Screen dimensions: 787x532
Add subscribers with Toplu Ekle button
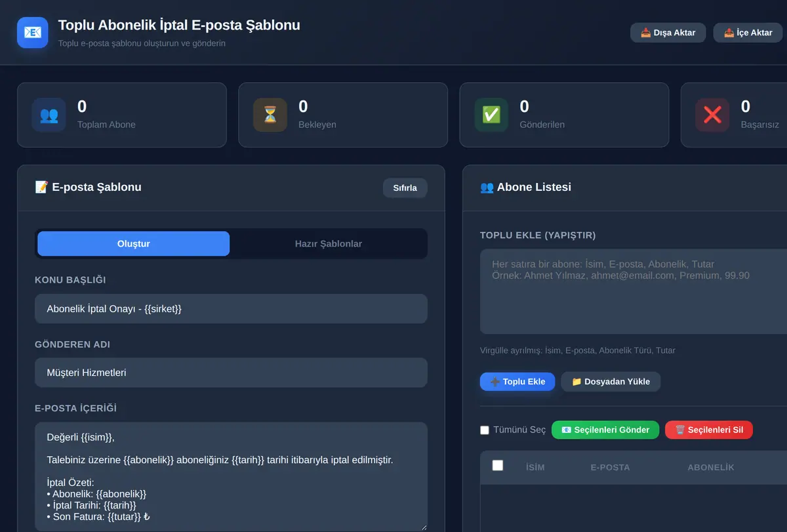coord(517,382)
